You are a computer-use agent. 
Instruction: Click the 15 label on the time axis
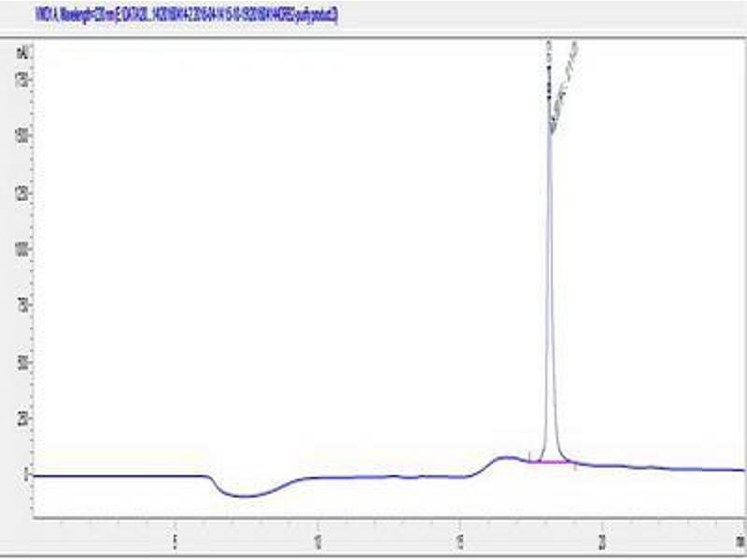(459, 539)
